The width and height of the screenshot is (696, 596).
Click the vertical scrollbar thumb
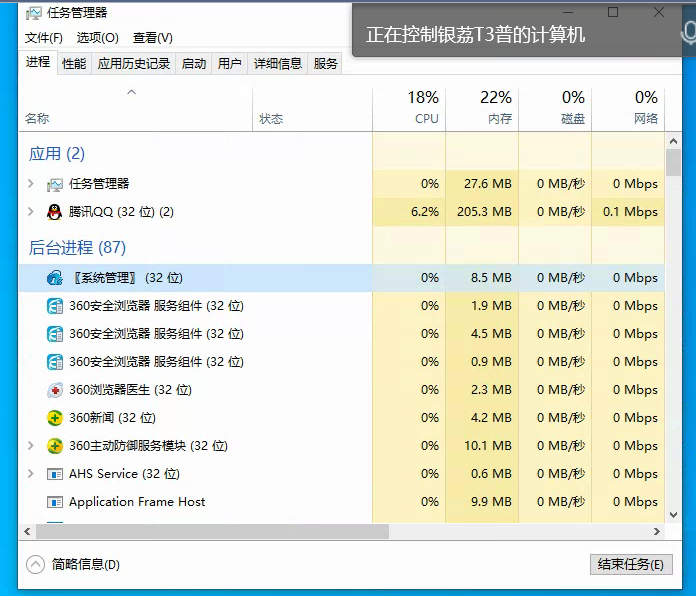point(673,162)
